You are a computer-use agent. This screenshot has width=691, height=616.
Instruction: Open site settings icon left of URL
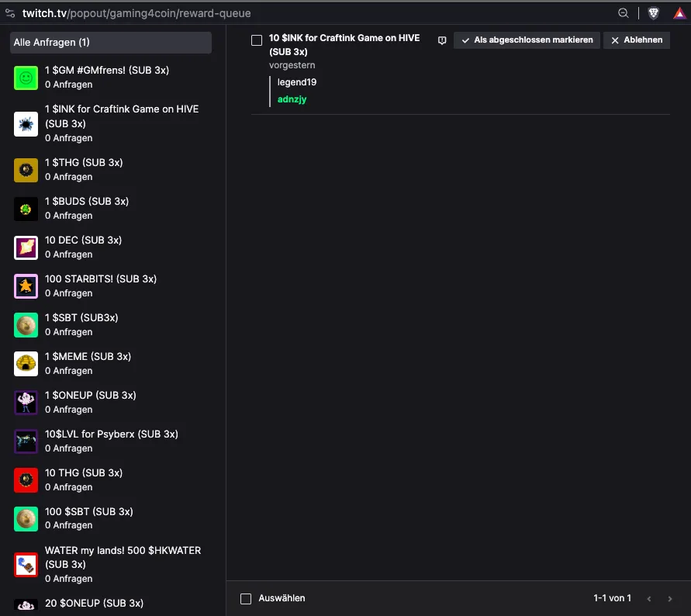(10, 13)
